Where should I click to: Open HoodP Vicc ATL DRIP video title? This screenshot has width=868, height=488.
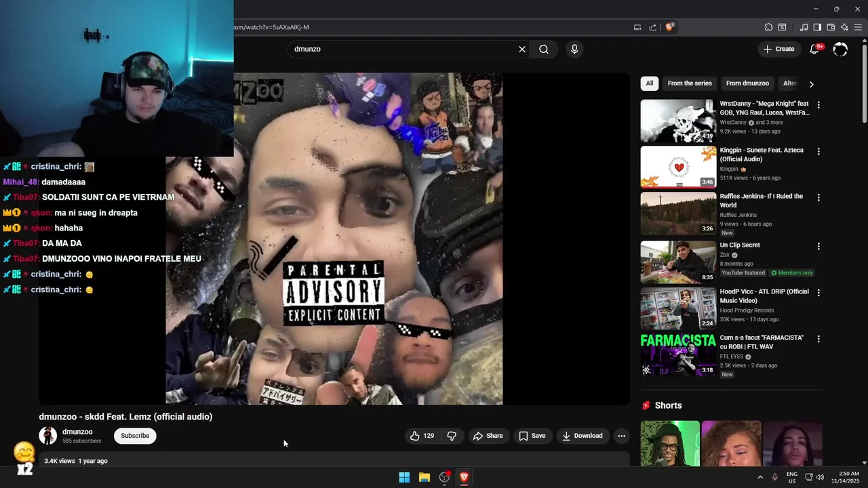[x=764, y=296]
